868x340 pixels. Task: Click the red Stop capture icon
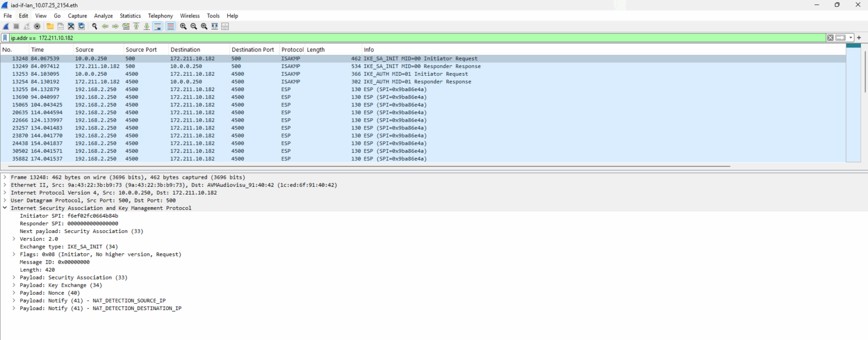pyautogui.click(x=16, y=26)
